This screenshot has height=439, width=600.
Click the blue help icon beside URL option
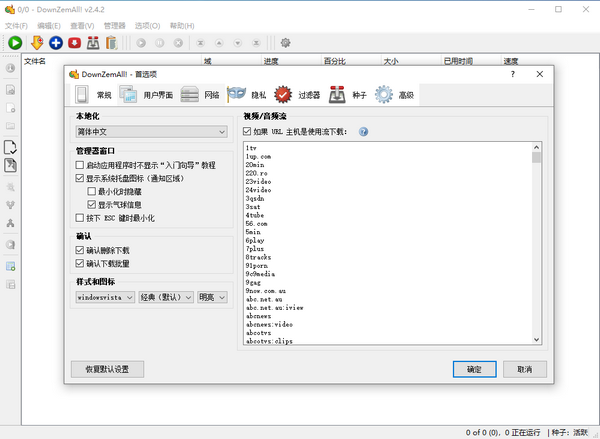[364, 131]
